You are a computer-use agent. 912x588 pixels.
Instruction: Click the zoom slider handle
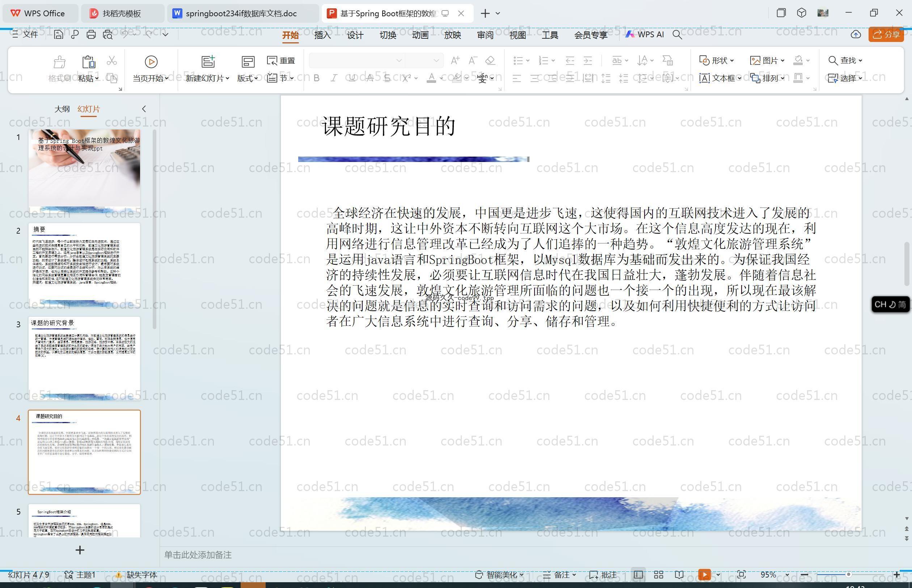tap(848, 575)
